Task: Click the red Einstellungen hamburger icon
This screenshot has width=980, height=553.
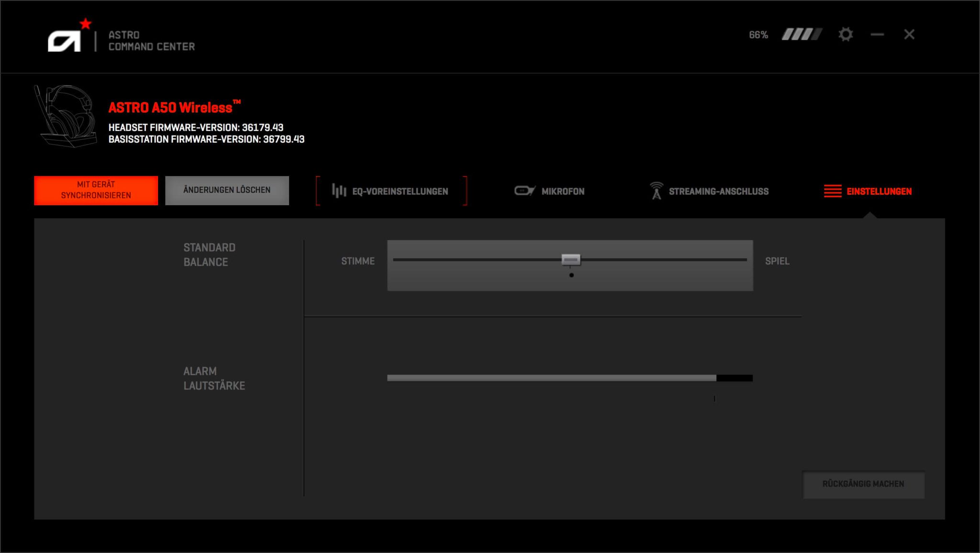Action: (833, 191)
